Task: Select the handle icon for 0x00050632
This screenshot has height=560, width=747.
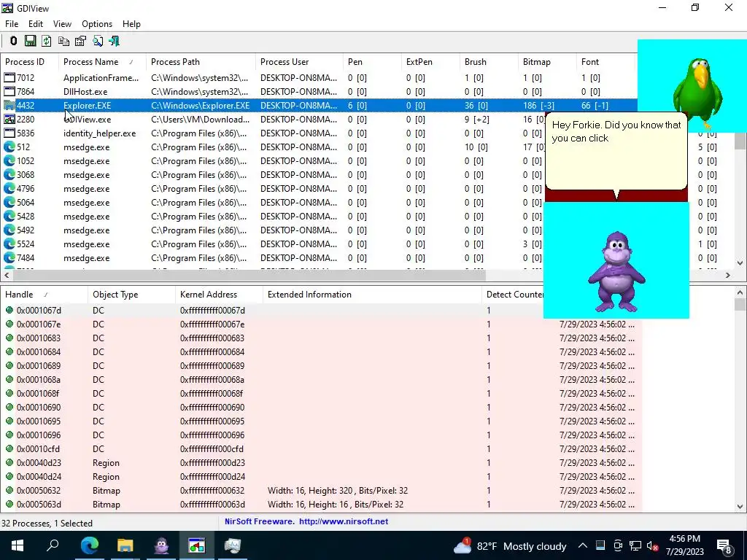Action: 9,491
